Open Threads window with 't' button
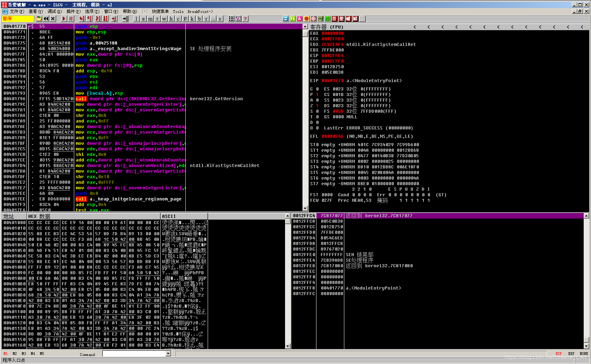Screen dimensions: 591x364 (157, 19)
